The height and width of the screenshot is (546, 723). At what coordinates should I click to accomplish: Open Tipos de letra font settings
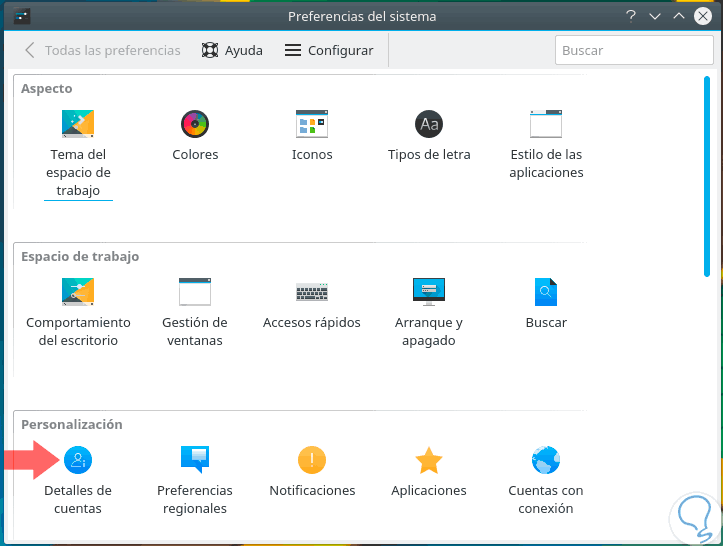[x=429, y=125]
